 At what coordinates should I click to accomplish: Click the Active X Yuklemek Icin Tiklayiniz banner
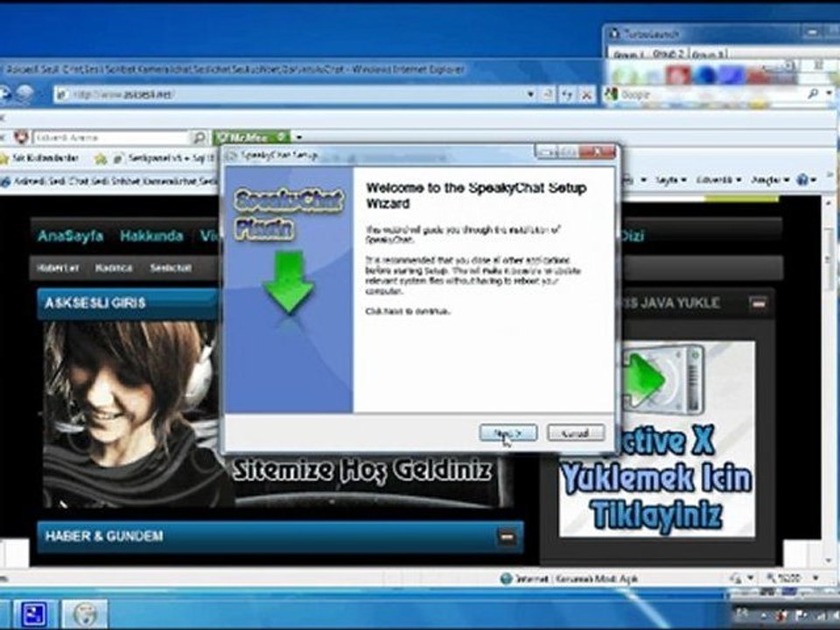657,438
